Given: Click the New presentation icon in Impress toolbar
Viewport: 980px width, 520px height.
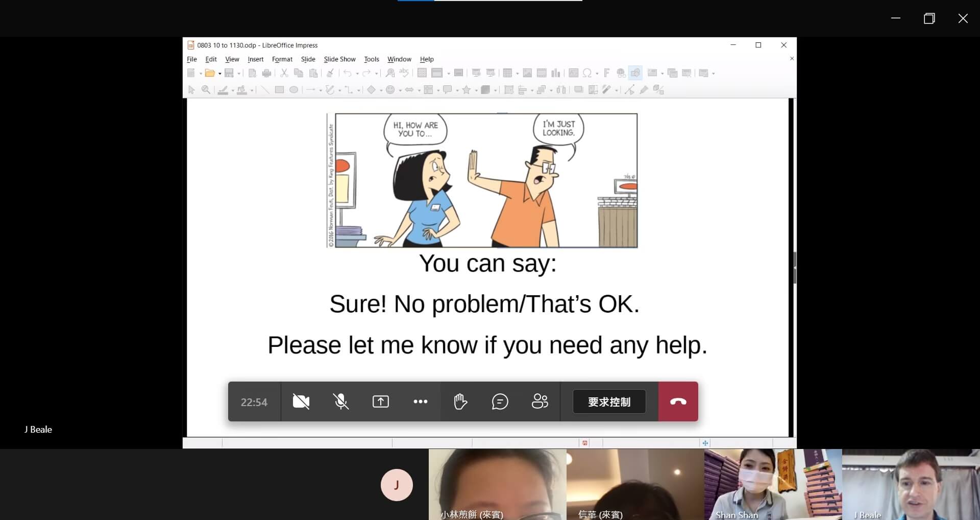Looking at the screenshot, I should pos(191,73).
